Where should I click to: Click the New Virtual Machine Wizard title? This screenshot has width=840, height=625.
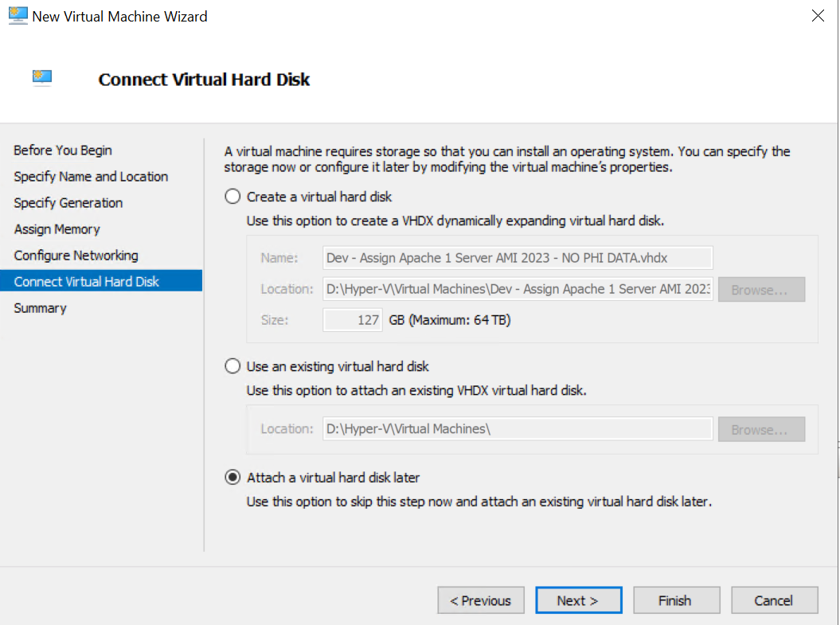[x=119, y=17]
